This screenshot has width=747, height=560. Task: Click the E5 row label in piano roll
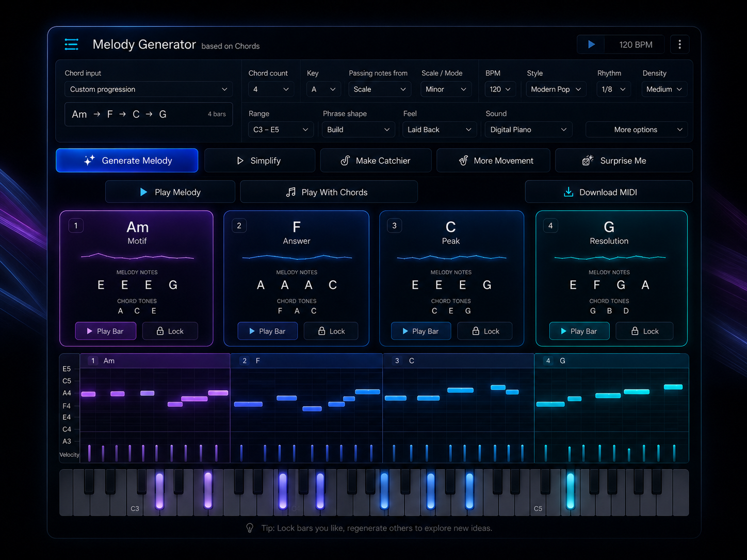click(67, 369)
